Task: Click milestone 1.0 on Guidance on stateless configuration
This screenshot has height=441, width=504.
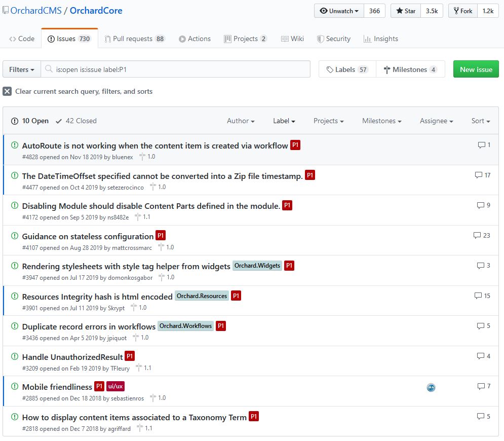Action: [x=166, y=247]
